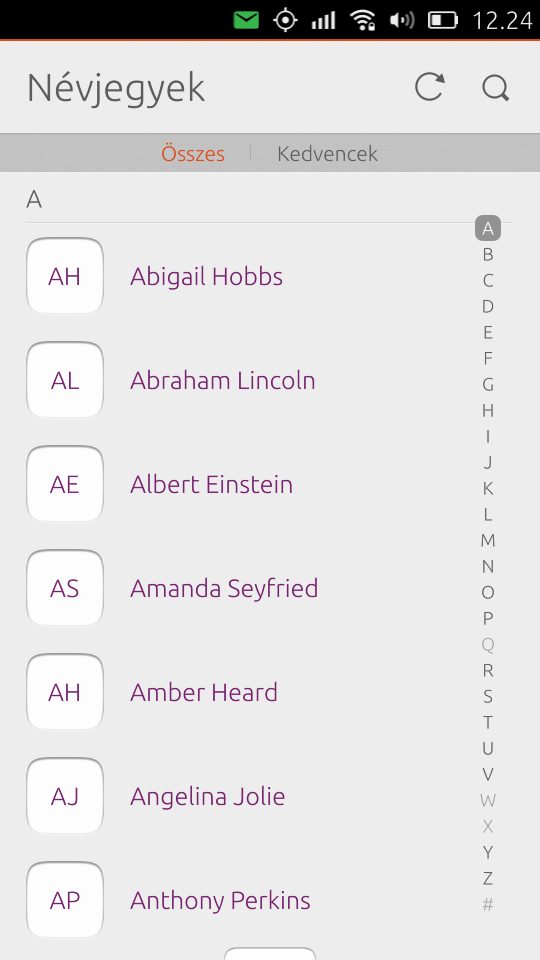Switch to the Kedvencek tab

[x=327, y=153]
